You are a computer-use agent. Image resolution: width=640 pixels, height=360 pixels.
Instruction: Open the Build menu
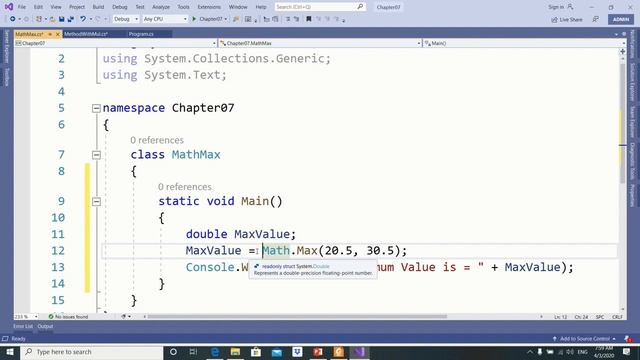coord(98,7)
